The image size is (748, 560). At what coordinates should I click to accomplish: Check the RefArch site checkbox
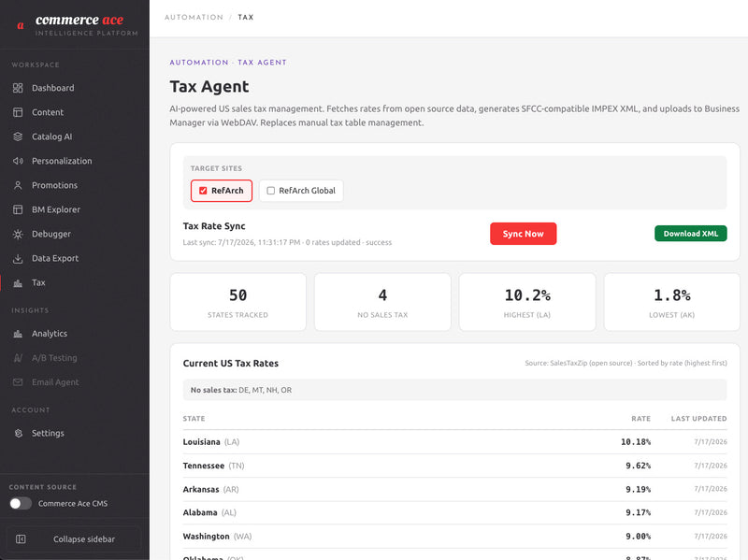[203, 191]
